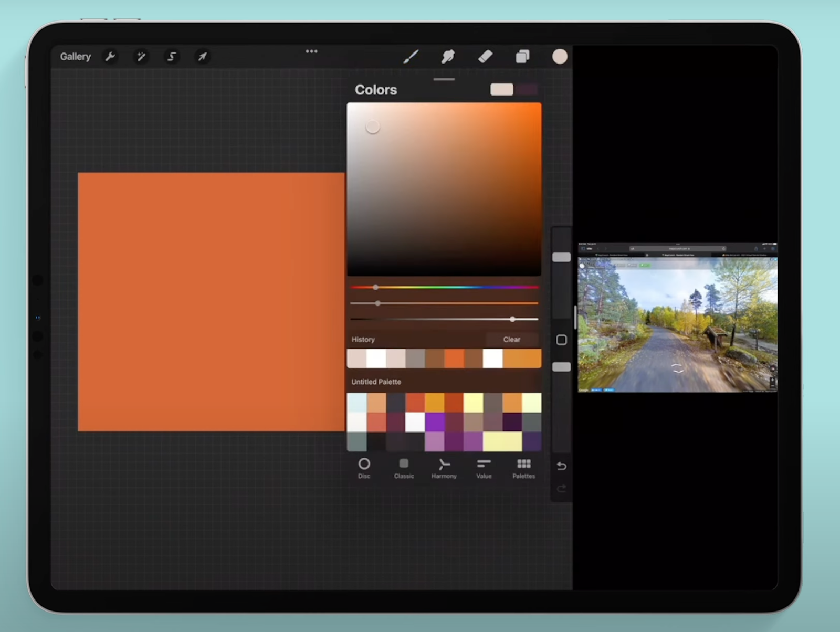Tap the active color circle in the toolbar
The height and width of the screenshot is (632, 840).
coord(560,56)
